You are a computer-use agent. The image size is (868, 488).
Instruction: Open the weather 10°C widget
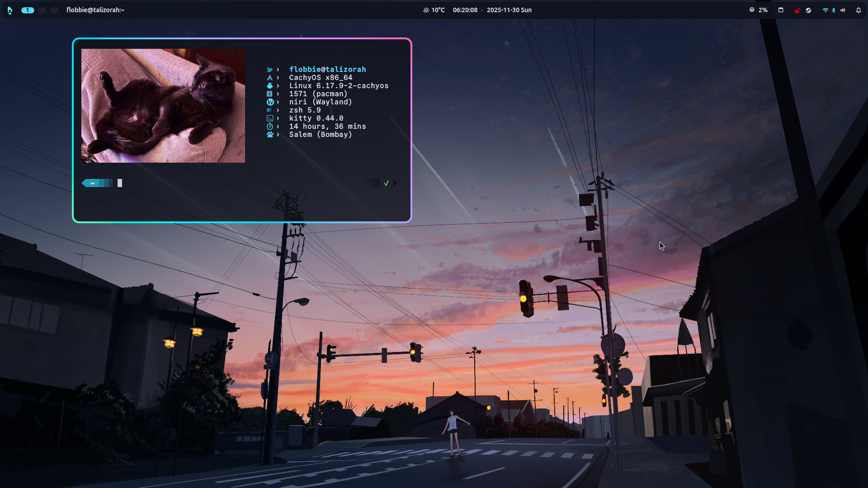click(434, 10)
